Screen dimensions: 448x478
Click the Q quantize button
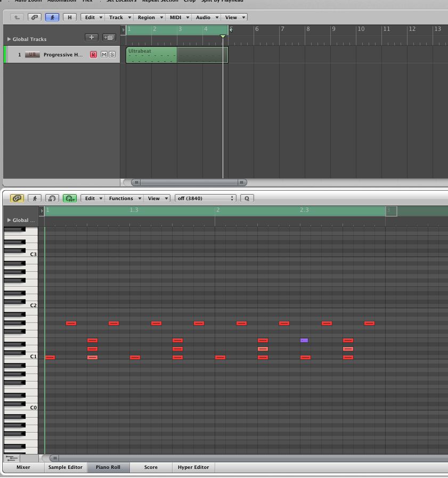tap(247, 199)
